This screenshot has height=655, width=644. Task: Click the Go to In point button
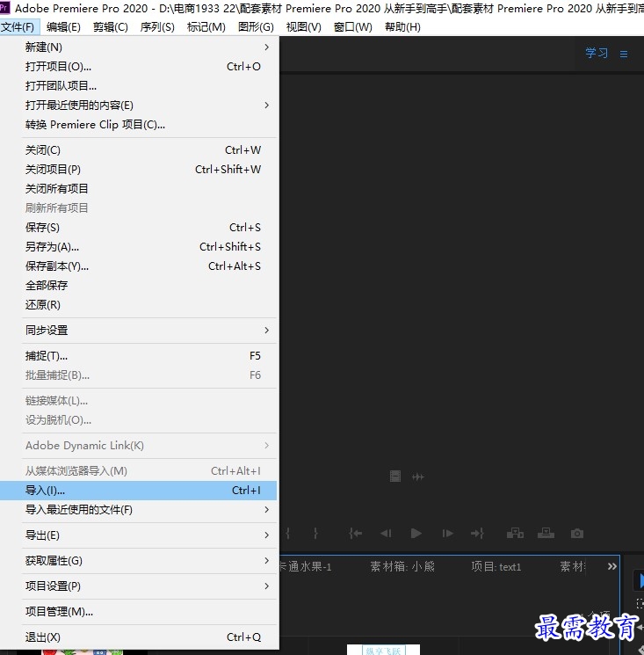355,534
